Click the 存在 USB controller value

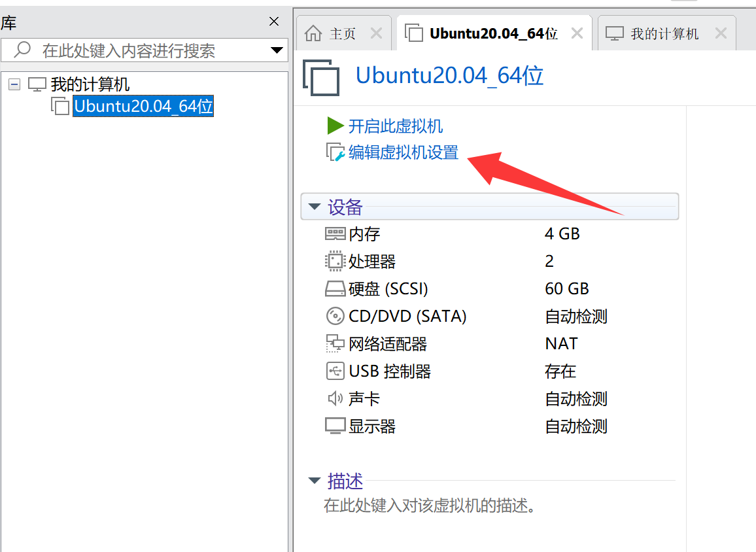560,371
